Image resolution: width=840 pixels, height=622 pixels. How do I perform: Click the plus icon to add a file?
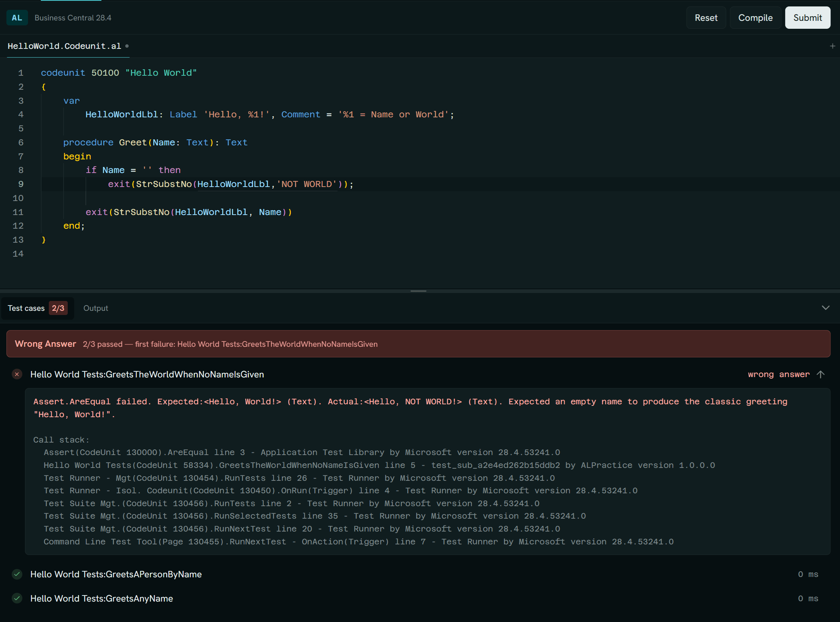point(832,46)
